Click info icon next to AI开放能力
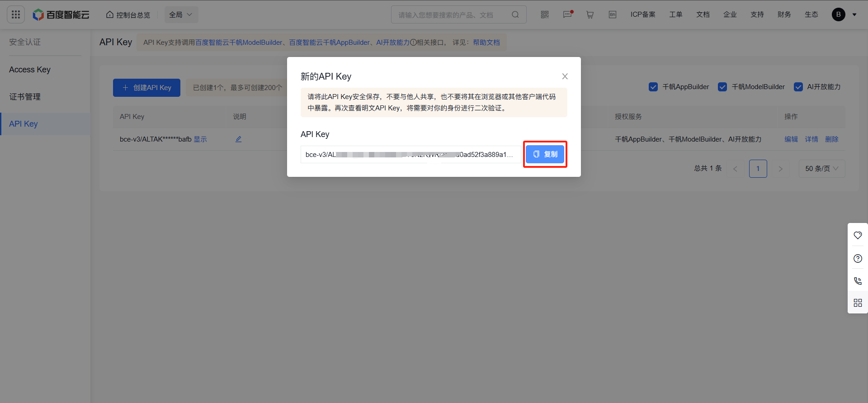Viewport: 868px width, 403px height. click(413, 43)
